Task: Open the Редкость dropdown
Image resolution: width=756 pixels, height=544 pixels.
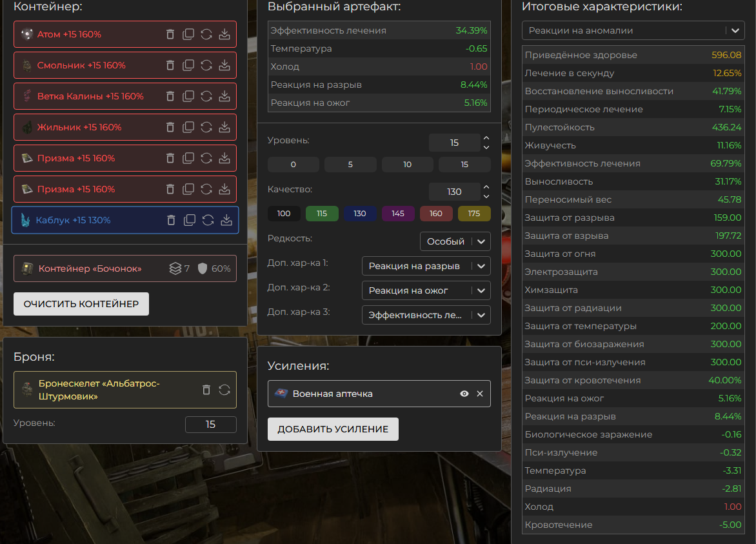Action: point(455,241)
